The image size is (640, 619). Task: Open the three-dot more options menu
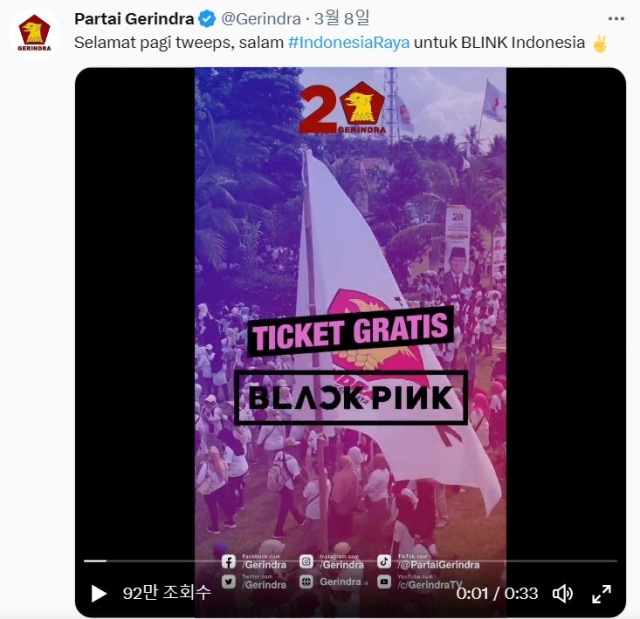click(616, 19)
